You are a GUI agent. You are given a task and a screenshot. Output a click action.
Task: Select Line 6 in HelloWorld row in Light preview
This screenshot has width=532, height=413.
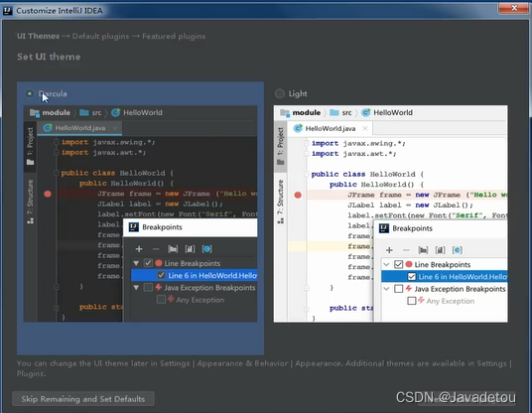point(445,277)
